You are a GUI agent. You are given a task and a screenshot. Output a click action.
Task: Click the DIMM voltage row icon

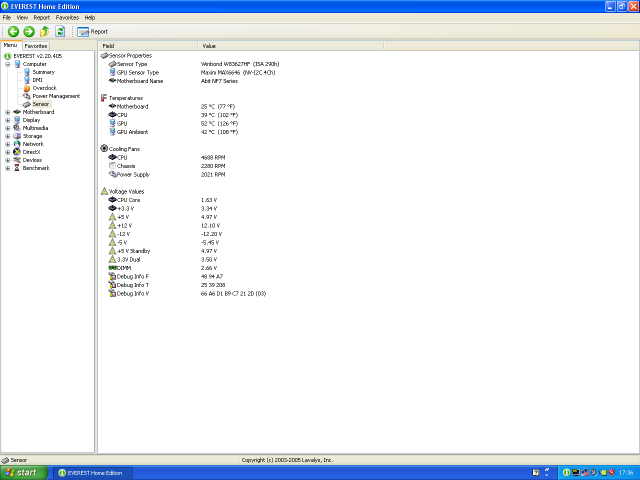(x=112, y=268)
